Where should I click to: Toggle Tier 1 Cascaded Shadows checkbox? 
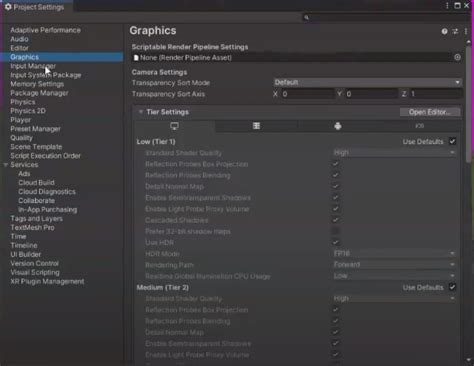(x=336, y=220)
